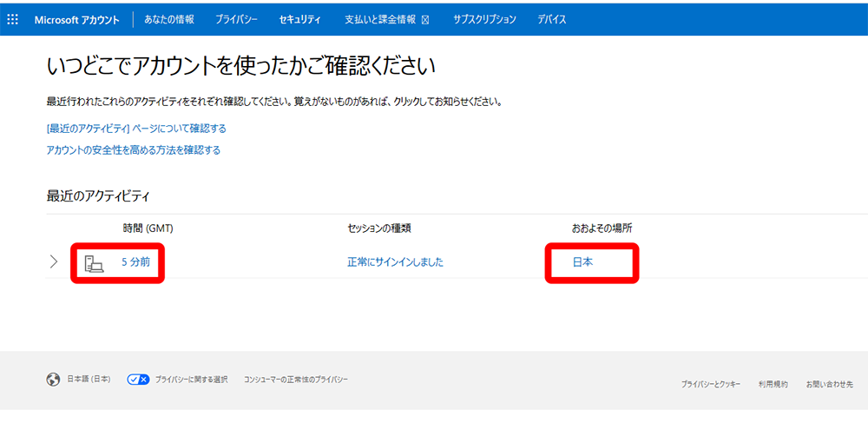Screen dimensions: 868x430
Task: Change language via 日本語 (日本) footer link
Action: tap(89, 380)
